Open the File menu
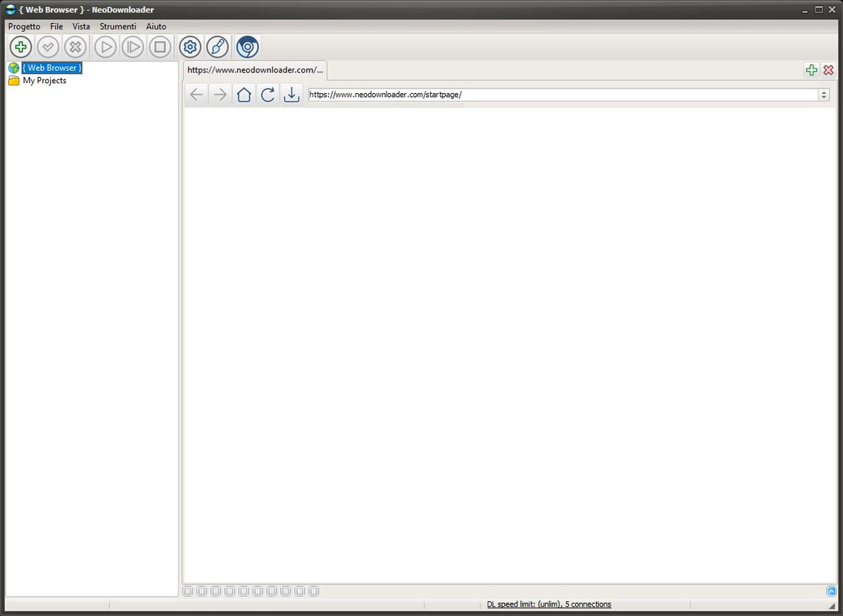Screen dimensions: 843x616 tap(56, 26)
